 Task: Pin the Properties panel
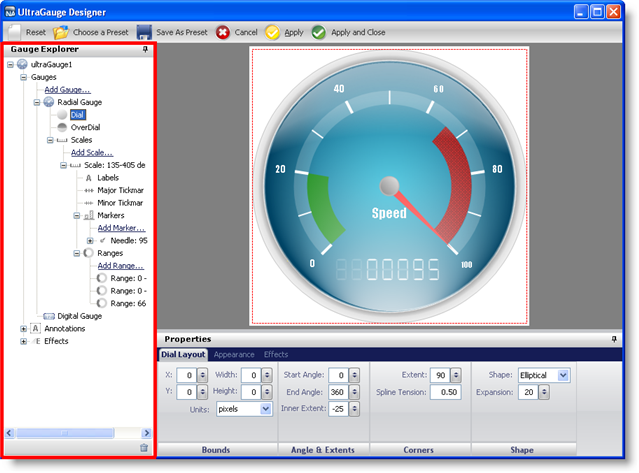(614, 339)
